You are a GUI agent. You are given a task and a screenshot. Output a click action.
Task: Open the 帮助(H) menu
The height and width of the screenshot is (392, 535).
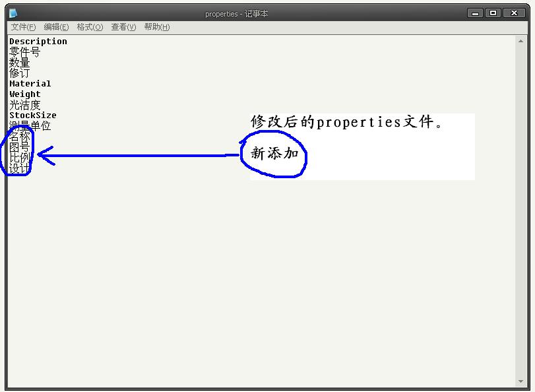(157, 27)
